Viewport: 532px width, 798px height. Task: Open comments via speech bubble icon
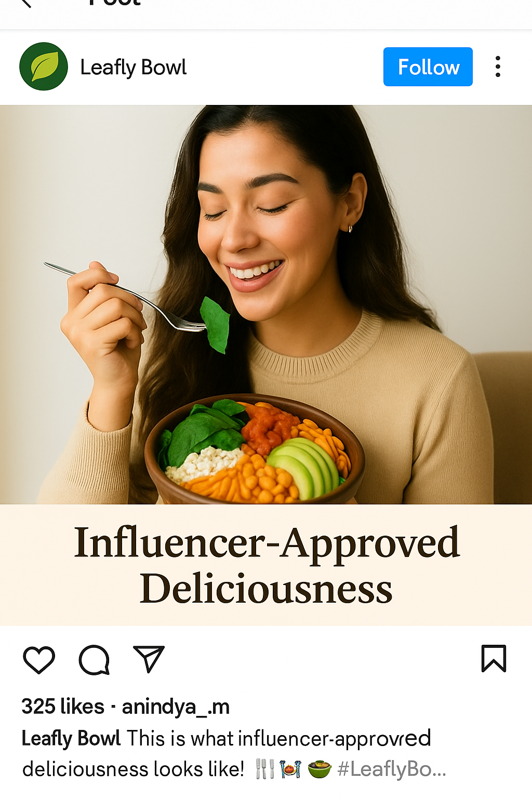[94, 660]
